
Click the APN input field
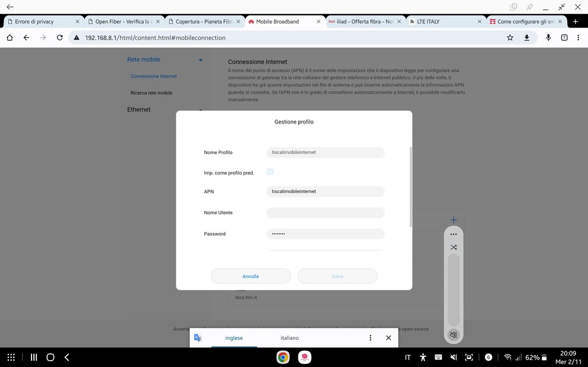click(x=326, y=191)
